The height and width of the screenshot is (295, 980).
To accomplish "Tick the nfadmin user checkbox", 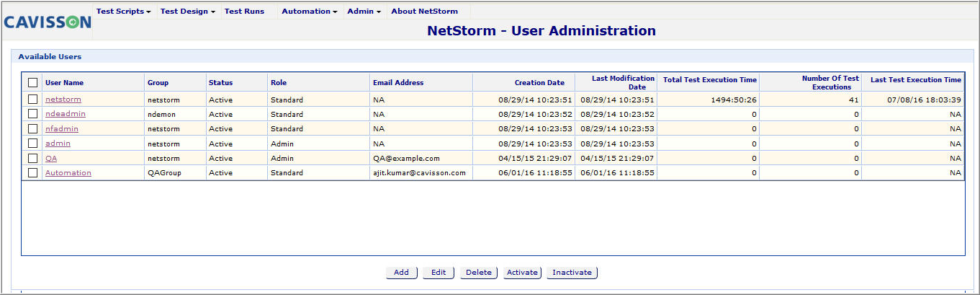I will click(x=32, y=129).
